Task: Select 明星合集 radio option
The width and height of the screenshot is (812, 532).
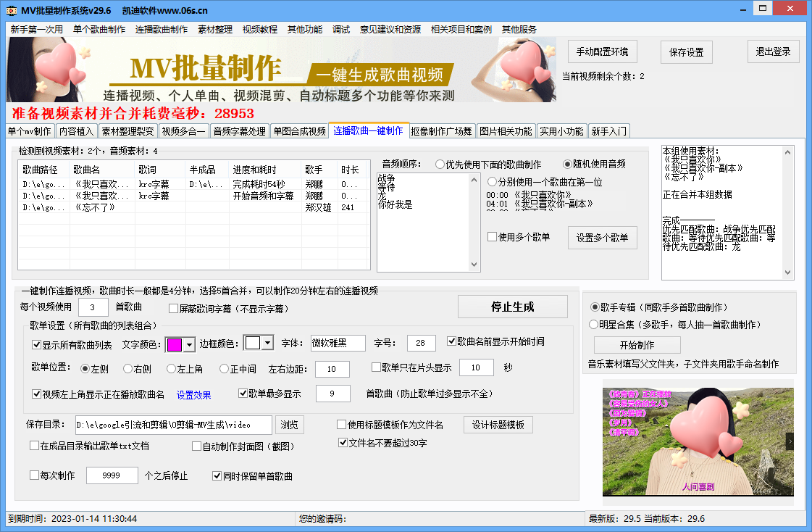Action: 675,325
